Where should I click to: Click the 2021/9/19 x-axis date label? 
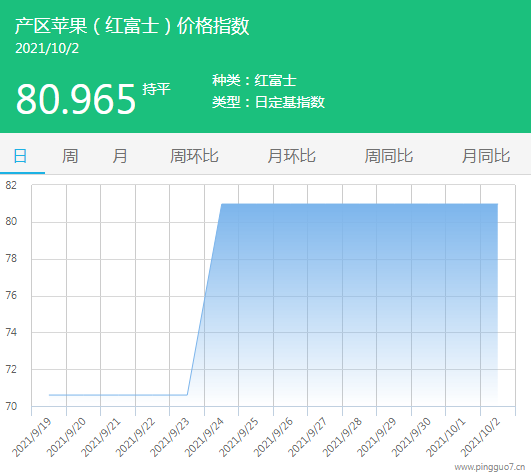click(x=32, y=437)
